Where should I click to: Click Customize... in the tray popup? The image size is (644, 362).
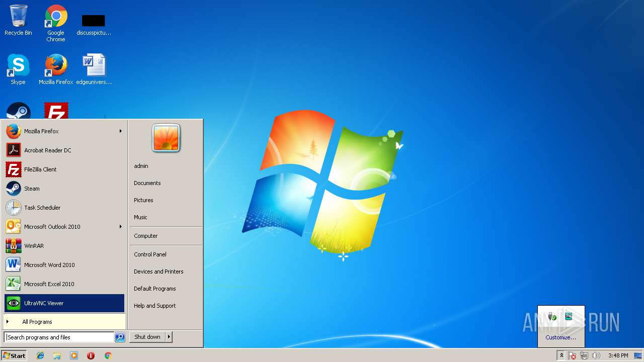560,337
